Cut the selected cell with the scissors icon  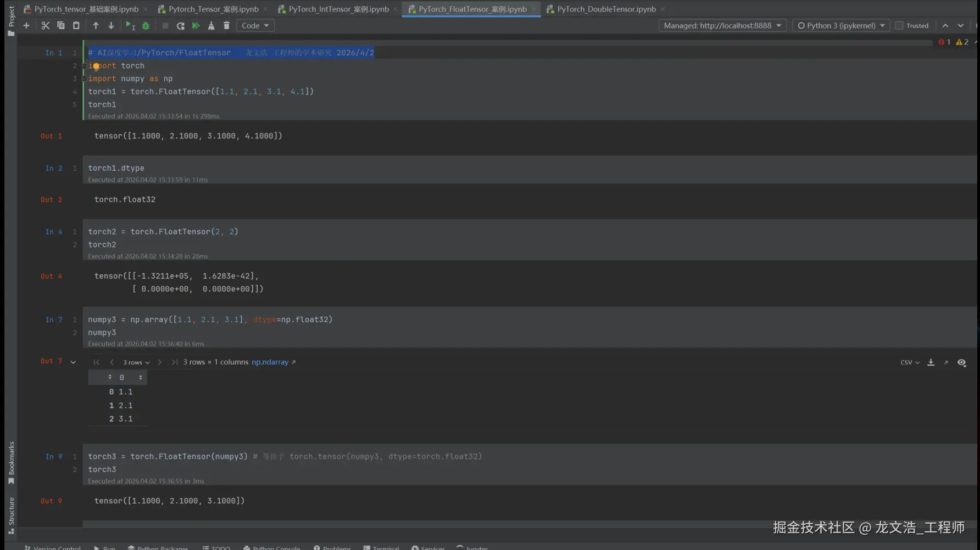coord(46,26)
